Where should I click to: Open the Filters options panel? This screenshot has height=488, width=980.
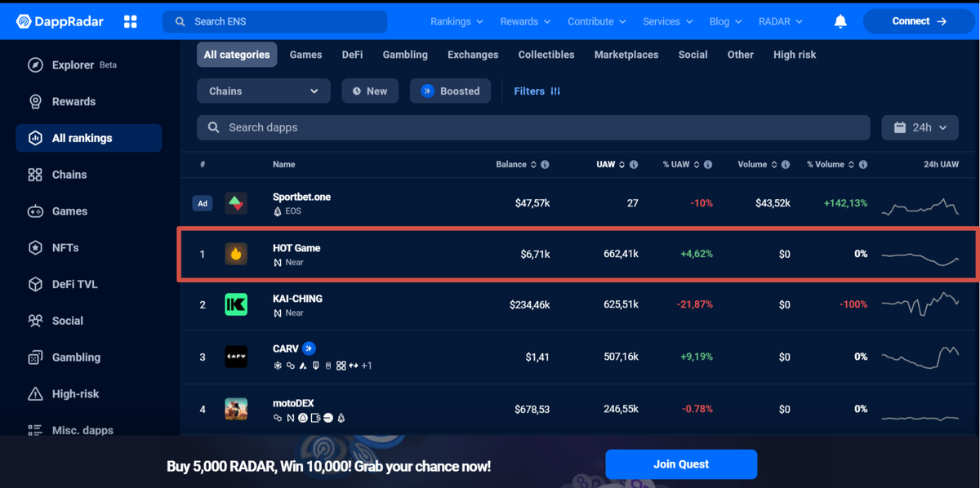[x=537, y=91]
